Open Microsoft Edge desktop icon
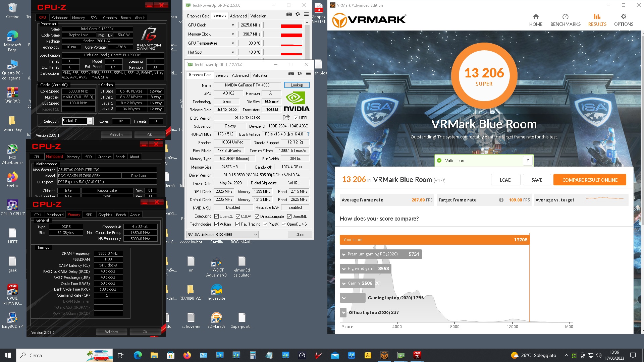 tap(12, 42)
